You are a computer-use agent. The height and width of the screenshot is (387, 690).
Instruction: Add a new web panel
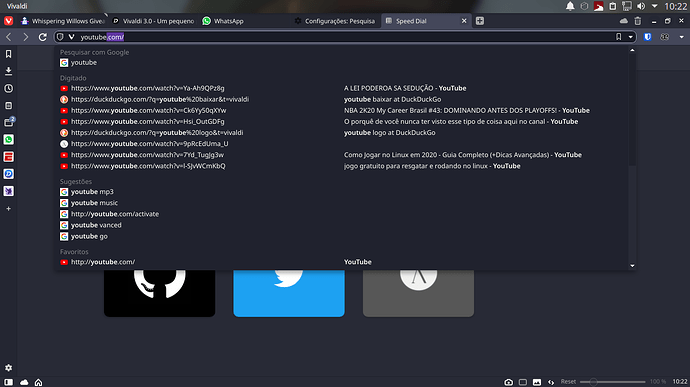coord(8,209)
